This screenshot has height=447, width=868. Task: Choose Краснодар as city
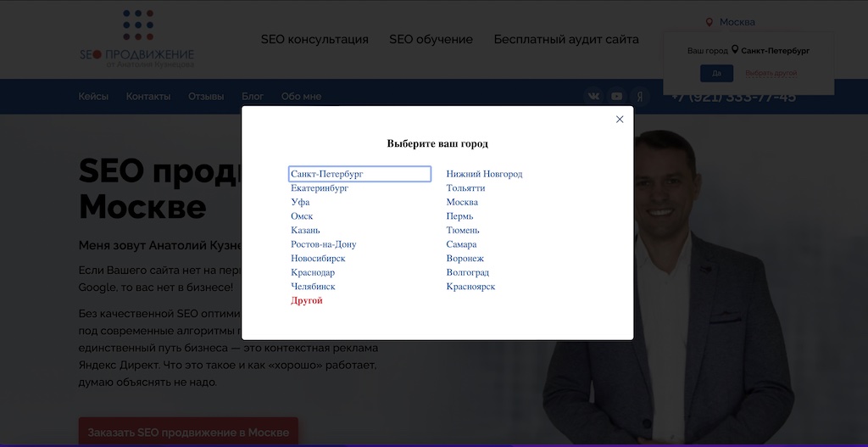point(313,272)
